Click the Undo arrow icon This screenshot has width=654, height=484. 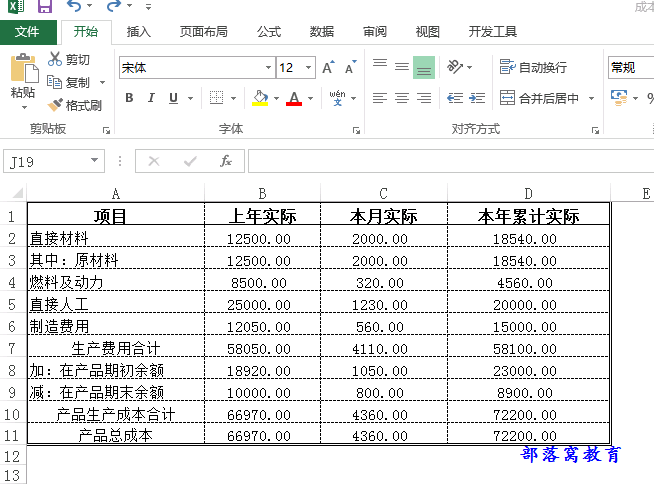coord(74,6)
